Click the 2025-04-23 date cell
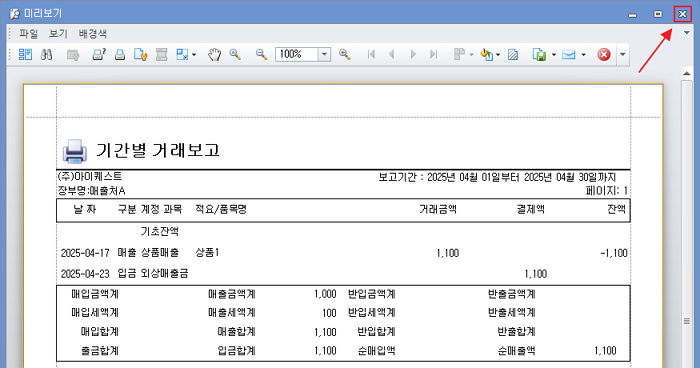This screenshot has height=368, width=700. pos(85,273)
